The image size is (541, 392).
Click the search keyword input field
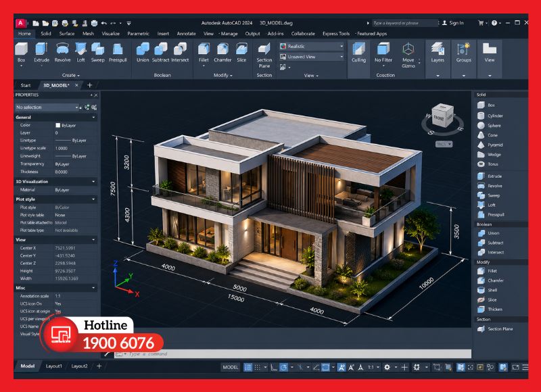[x=404, y=23]
